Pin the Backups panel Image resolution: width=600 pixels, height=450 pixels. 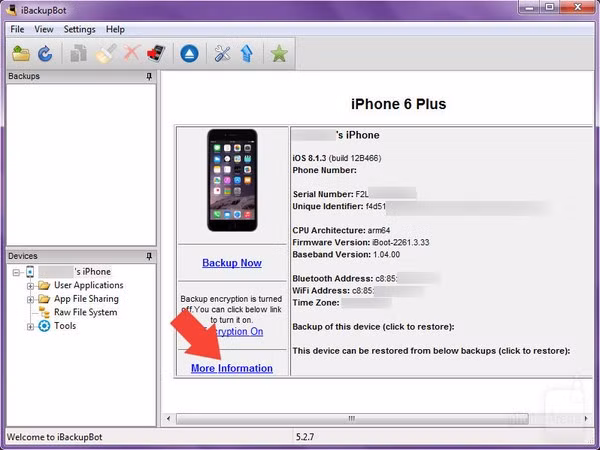pos(149,77)
